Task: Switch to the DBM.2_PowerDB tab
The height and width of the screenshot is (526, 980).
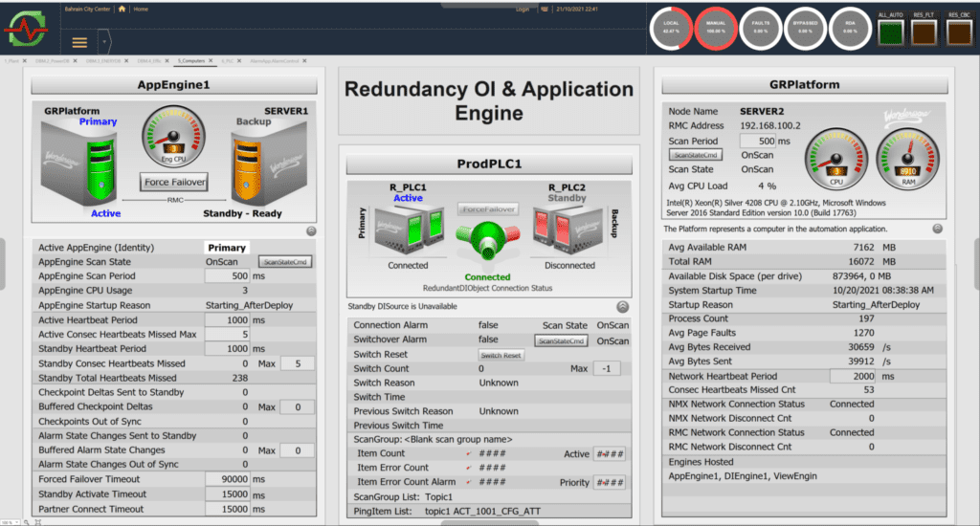Action: [x=52, y=60]
